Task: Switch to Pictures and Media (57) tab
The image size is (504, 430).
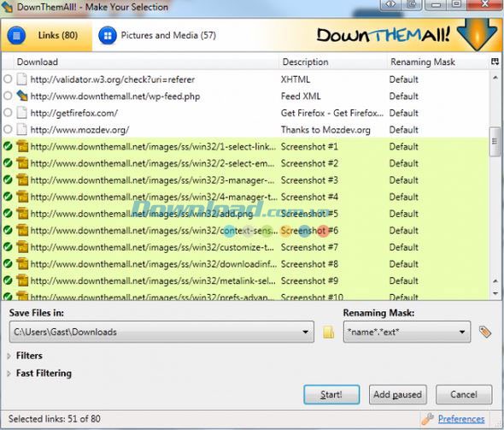Action: [157, 35]
